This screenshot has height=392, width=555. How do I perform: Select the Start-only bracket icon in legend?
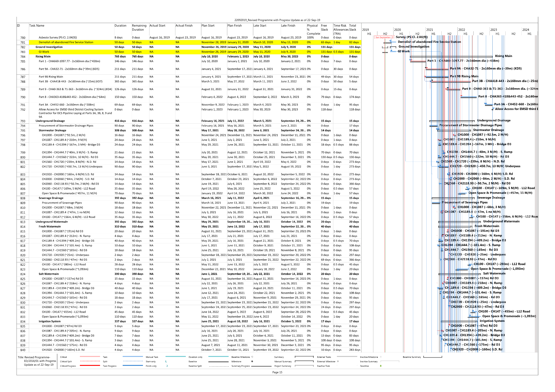point(166,362)
